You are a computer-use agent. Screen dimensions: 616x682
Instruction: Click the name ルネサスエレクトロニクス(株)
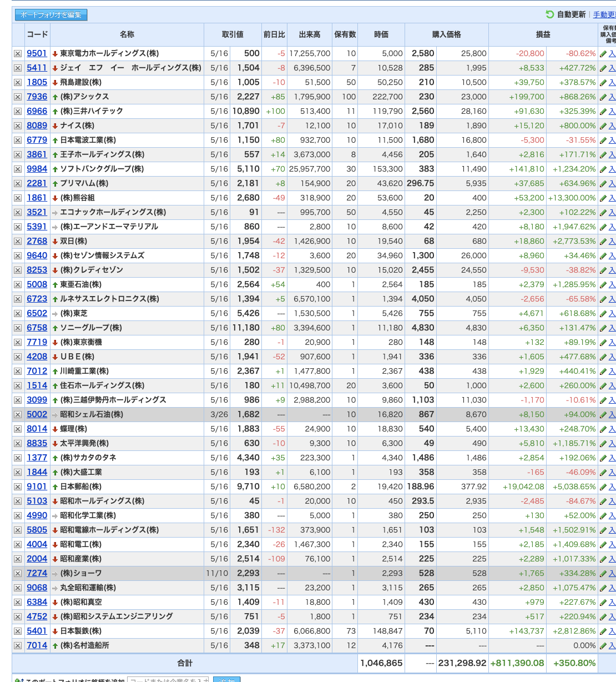click(x=109, y=299)
